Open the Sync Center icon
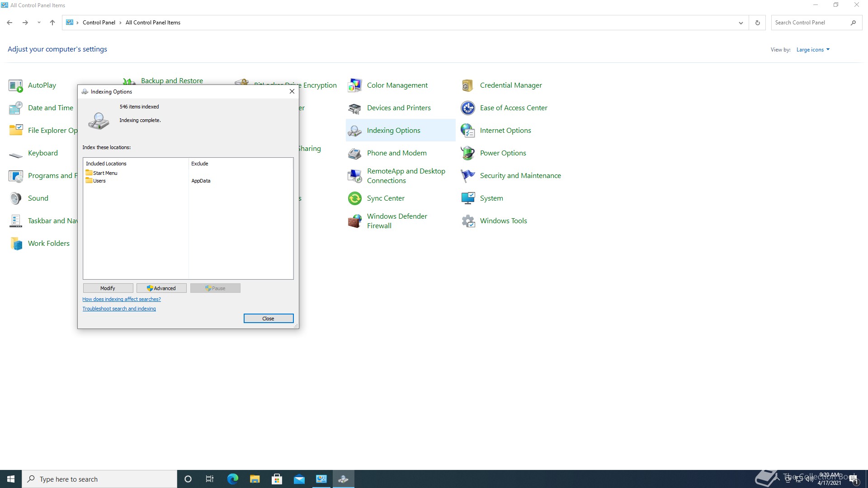This screenshot has width=868, height=488. [x=355, y=198]
